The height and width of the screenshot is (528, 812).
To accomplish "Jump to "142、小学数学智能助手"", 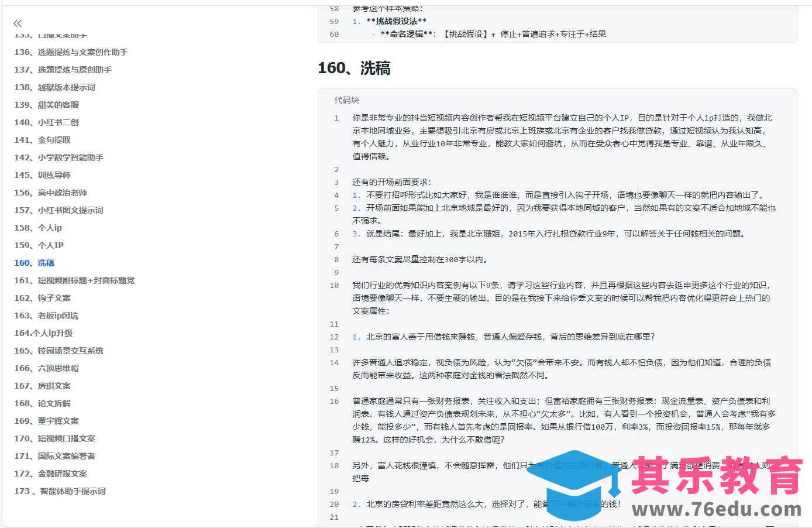I will pyautogui.click(x=59, y=157).
